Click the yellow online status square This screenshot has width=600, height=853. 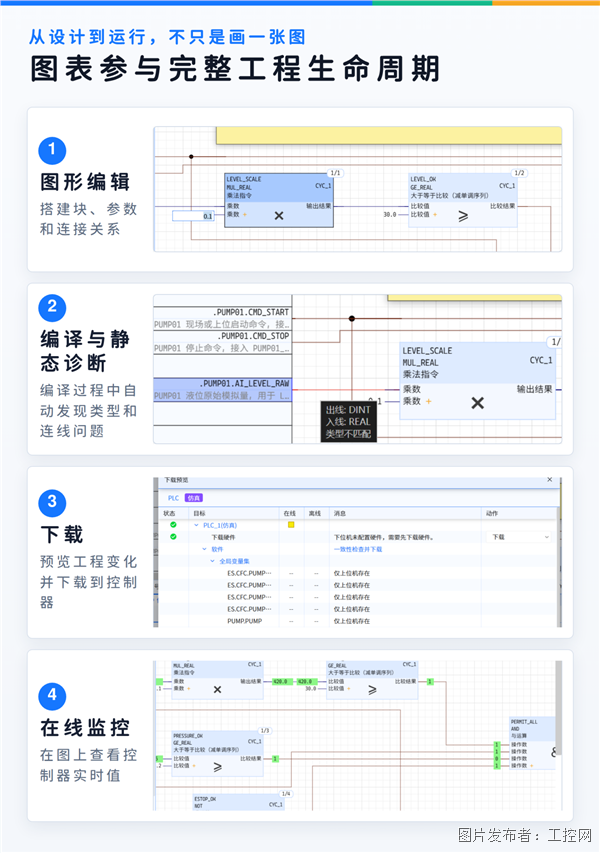[291, 525]
